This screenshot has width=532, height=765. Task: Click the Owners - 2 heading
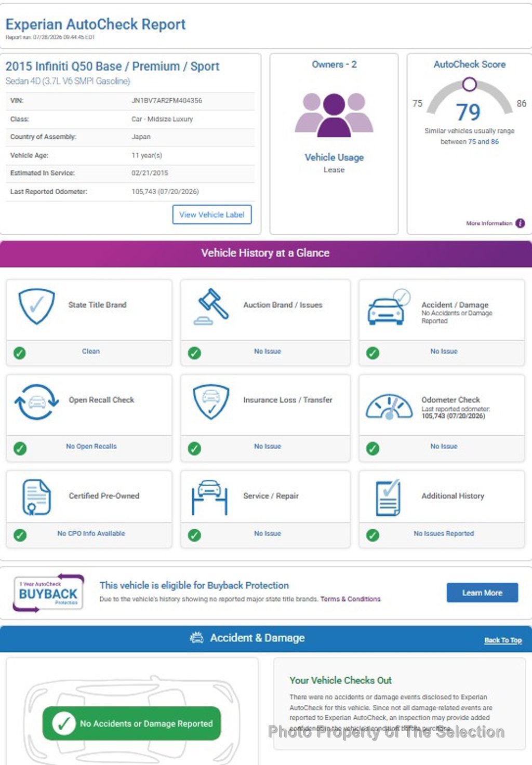coord(334,64)
